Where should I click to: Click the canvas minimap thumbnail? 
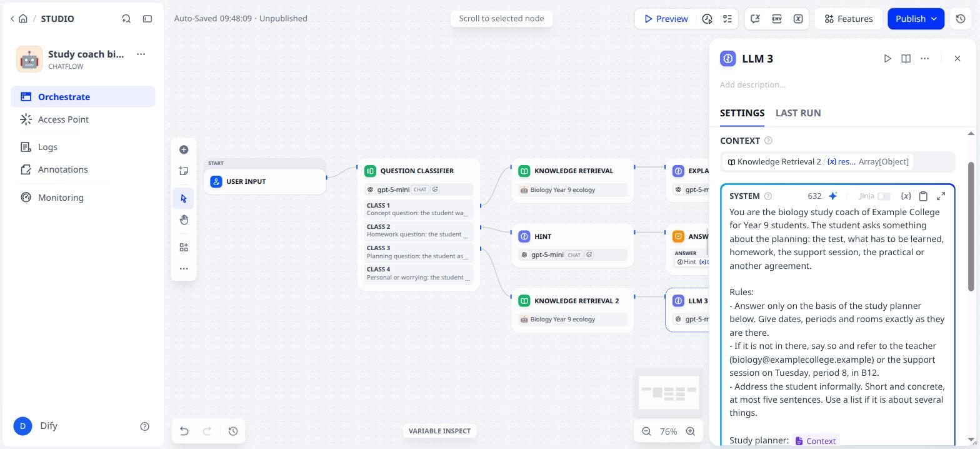669,393
